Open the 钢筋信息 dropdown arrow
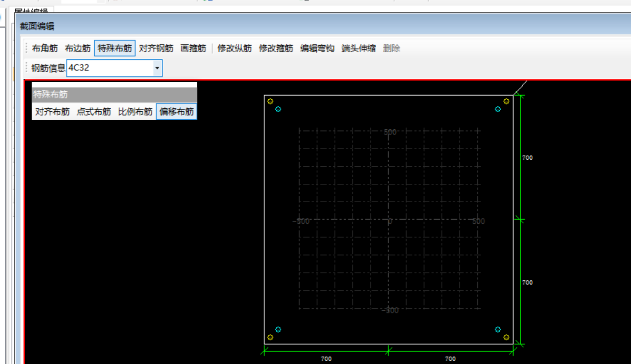Viewport: 631px width, 364px height. coord(157,68)
